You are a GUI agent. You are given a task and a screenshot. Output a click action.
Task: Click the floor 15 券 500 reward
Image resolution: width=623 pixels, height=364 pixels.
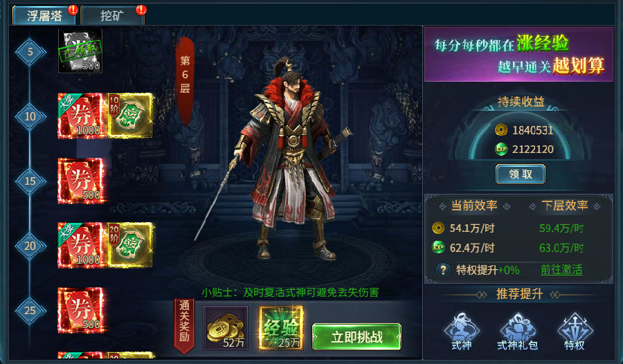(81, 181)
